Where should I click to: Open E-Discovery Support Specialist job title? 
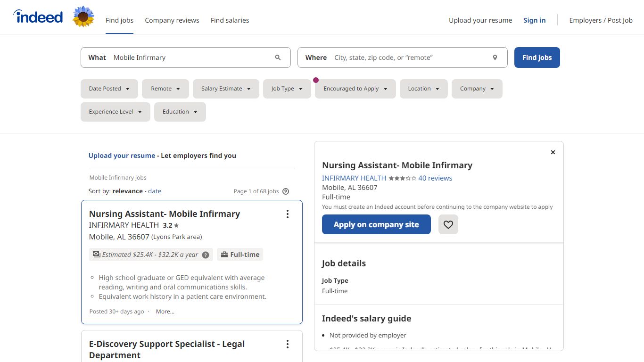pyautogui.click(x=167, y=350)
